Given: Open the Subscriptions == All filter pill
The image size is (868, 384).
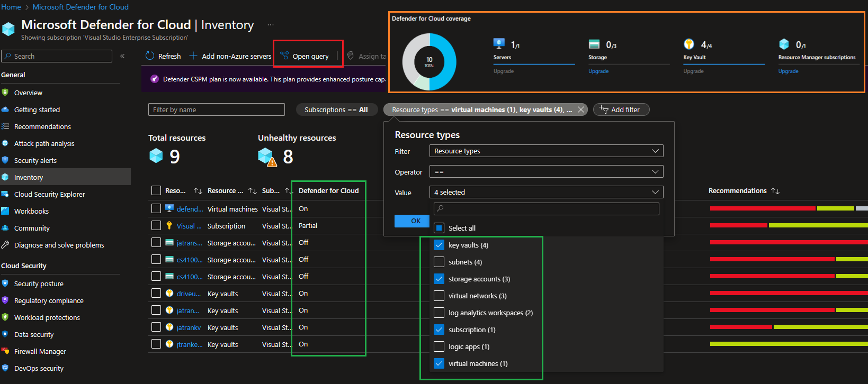Looking at the screenshot, I should click(336, 109).
